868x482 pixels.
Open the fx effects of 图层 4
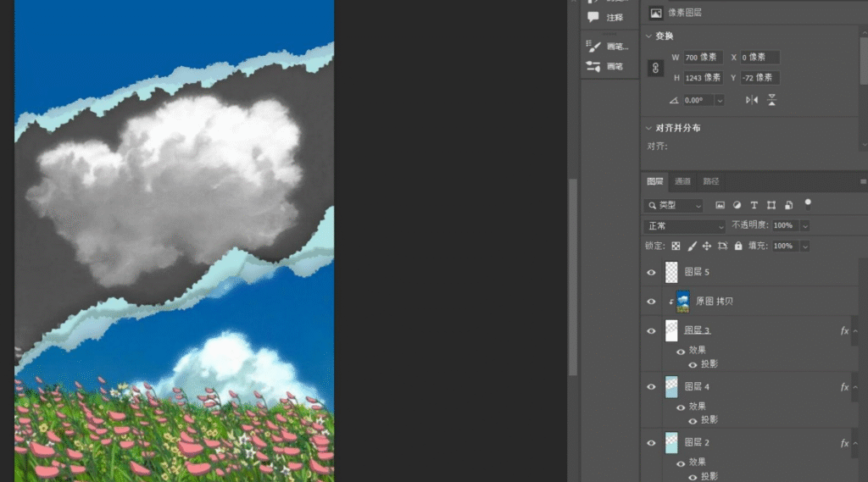[x=844, y=387]
